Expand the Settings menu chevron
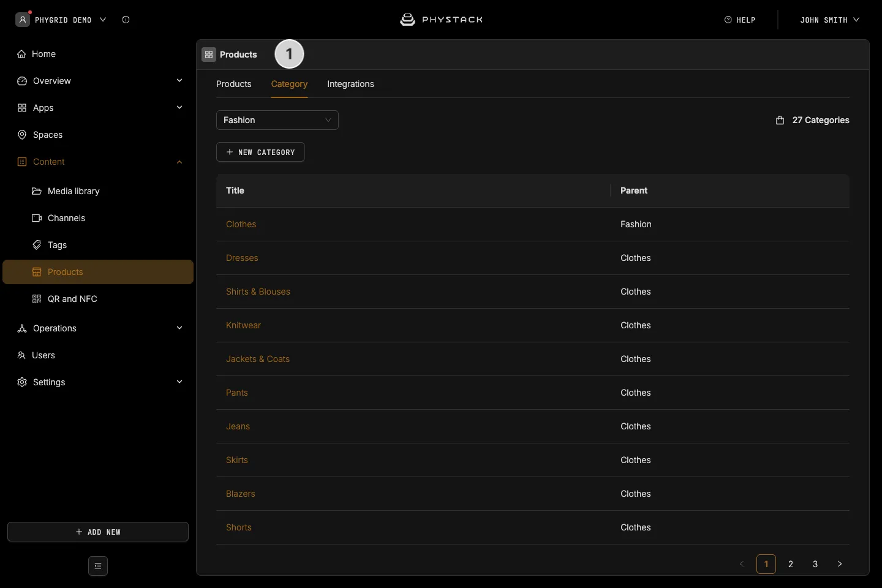Image resolution: width=882 pixels, height=588 pixels. (179, 382)
